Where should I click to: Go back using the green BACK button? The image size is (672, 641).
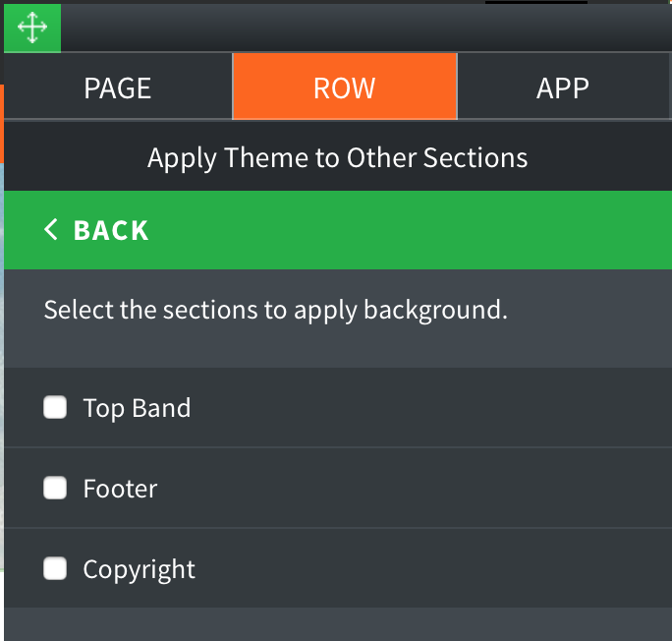338,230
